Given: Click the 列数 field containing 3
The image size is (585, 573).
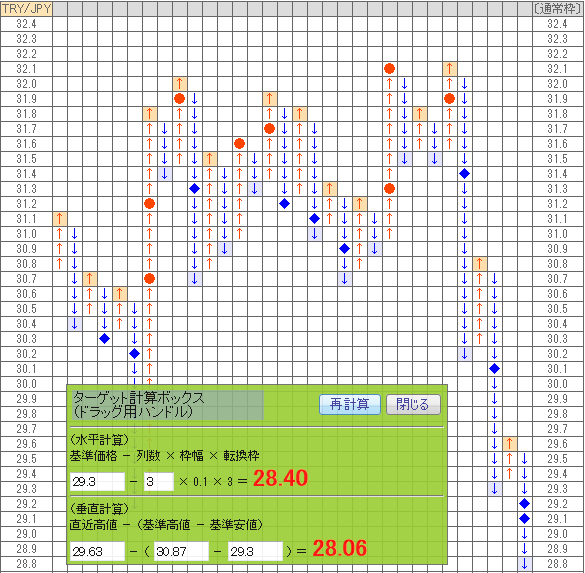Looking at the screenshot, I should click(159, 482).
